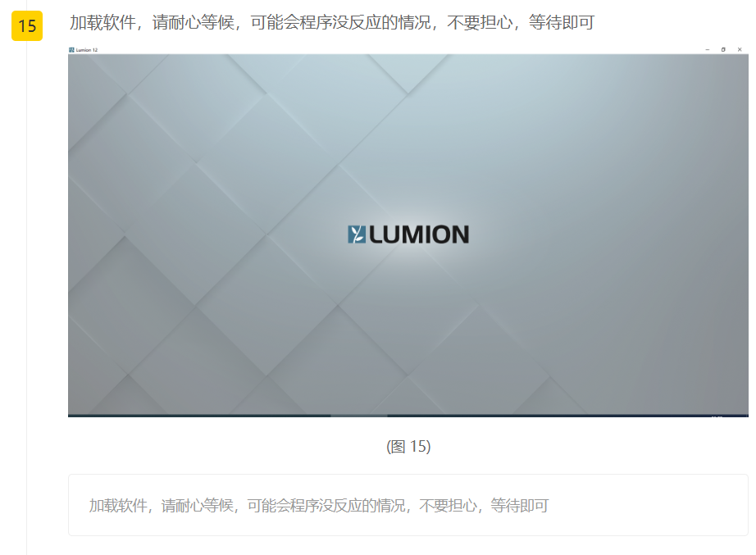Open the Lumion splash screenshot image
This screenshot has height=555, width=756.
click(x=408, y=231)
